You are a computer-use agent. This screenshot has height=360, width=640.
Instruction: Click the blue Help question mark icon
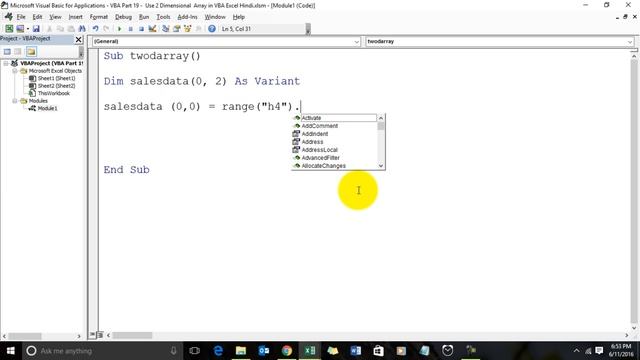click(x=211, y=29)
